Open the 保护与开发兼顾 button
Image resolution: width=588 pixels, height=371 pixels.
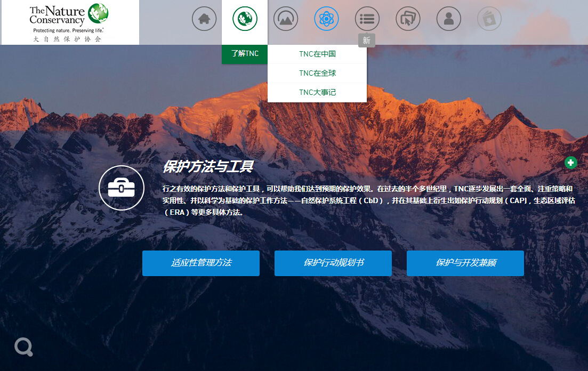pyautogui.click(x=465, y=263)
